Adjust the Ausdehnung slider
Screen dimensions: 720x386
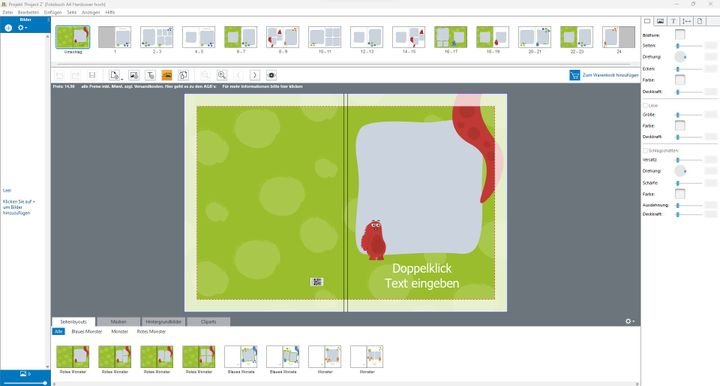pos(689,205)
